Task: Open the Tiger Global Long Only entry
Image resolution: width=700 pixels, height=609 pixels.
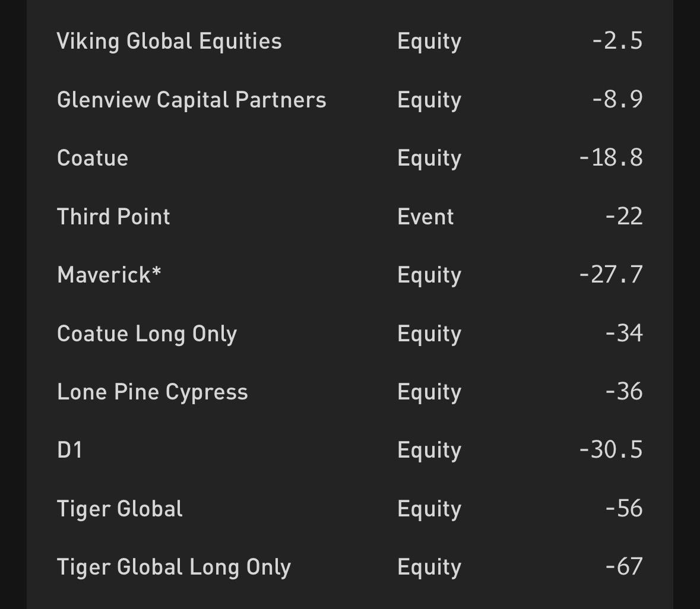Action: click(x=174, y=567)
